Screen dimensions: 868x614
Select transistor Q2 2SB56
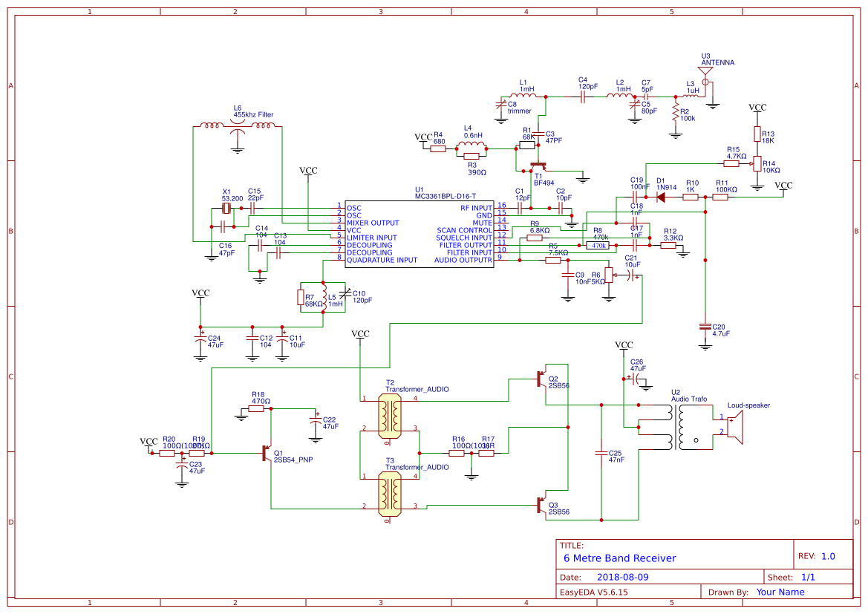tap(542, 379)
